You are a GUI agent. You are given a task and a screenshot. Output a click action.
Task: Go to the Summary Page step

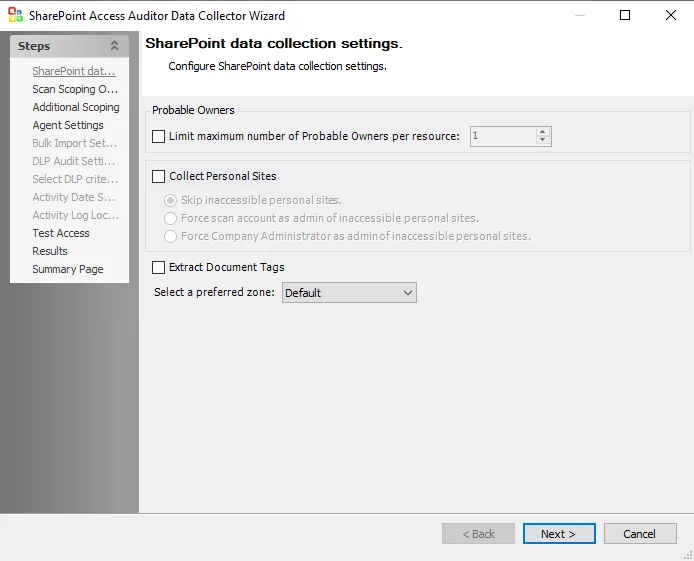68,269
